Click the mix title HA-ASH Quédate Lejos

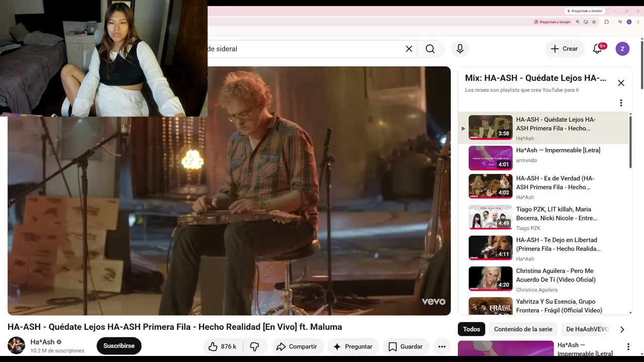pos(535,78)
